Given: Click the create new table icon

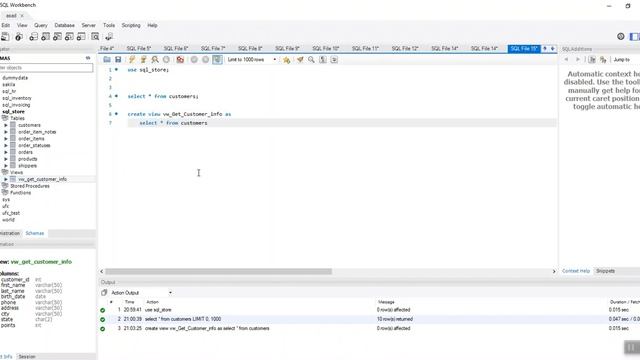Looking at the screenshot, I should click(x=45, y=37).
